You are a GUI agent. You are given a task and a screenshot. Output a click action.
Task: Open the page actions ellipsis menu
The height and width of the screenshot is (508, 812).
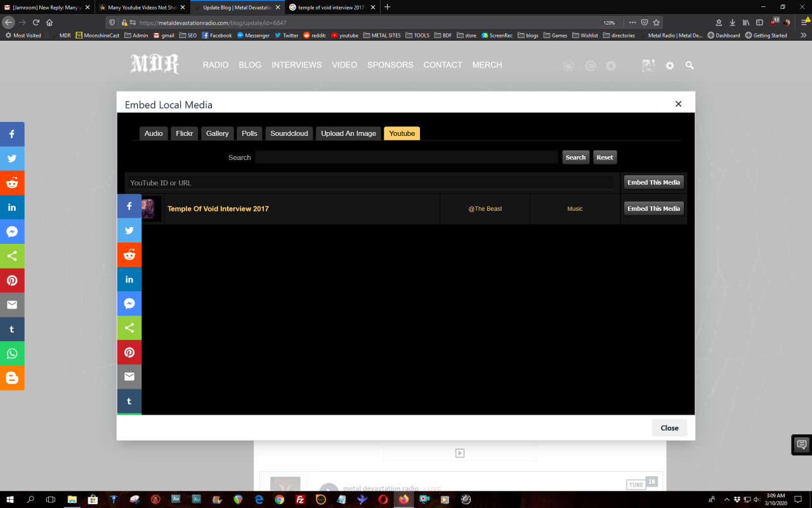(x=632, y=22)
